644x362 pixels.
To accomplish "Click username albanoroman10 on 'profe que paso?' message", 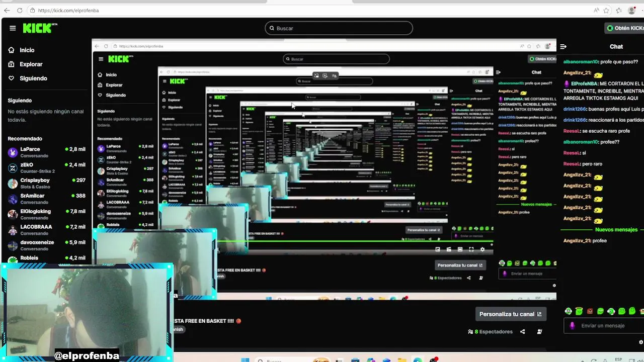I will [581, 62].
